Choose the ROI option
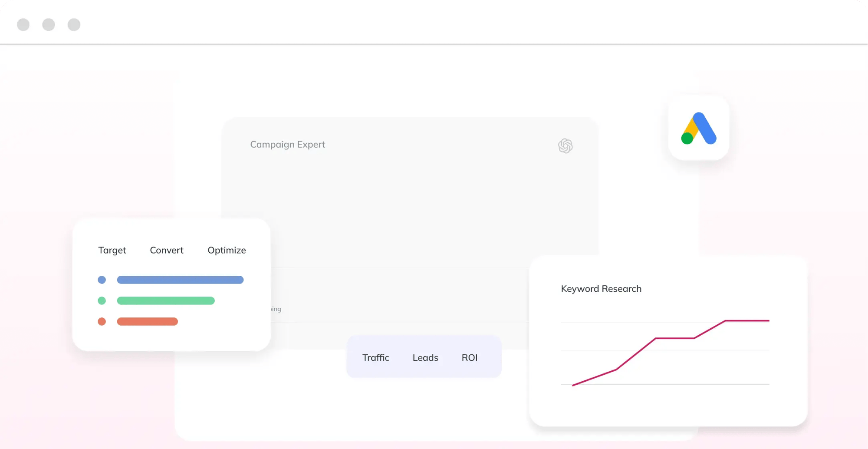This screenshot has height=449, width=868. click(x=470, y=357)
